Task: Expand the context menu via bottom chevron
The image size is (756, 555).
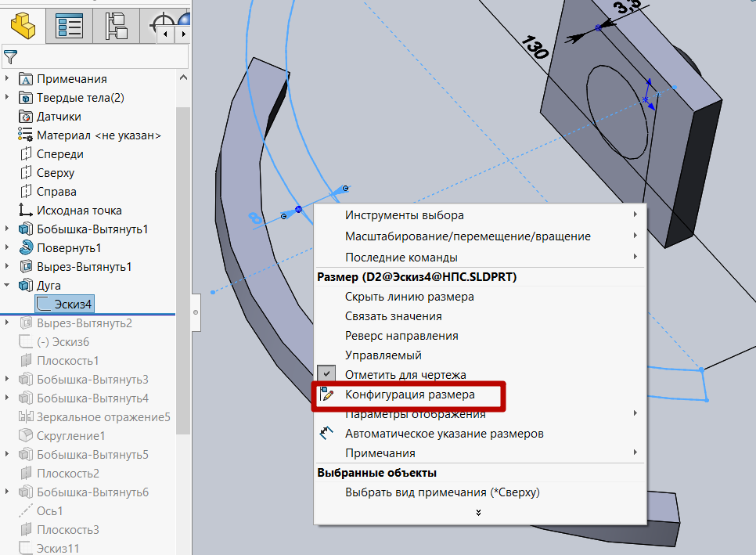Action: click(479, 514)
